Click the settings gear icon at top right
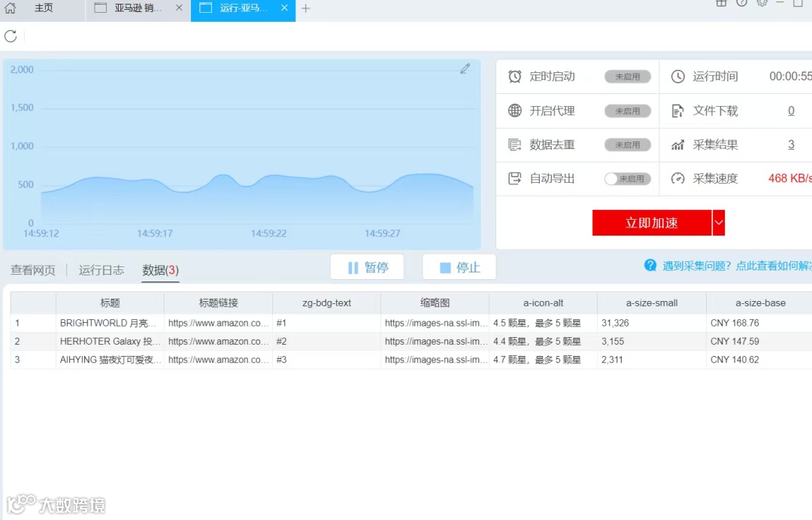The width and height of the screenshot is (812, 520). point(762,2)
